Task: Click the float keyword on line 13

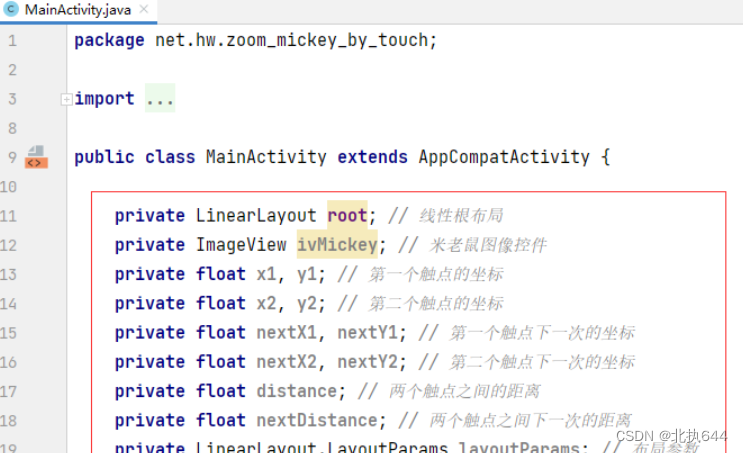Action: coord(221,274)
